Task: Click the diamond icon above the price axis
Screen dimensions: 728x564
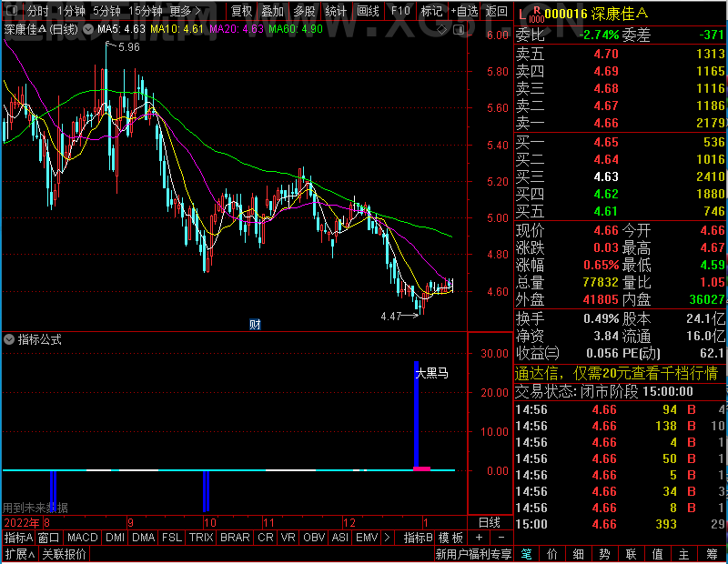Action: tap(442, 30)
